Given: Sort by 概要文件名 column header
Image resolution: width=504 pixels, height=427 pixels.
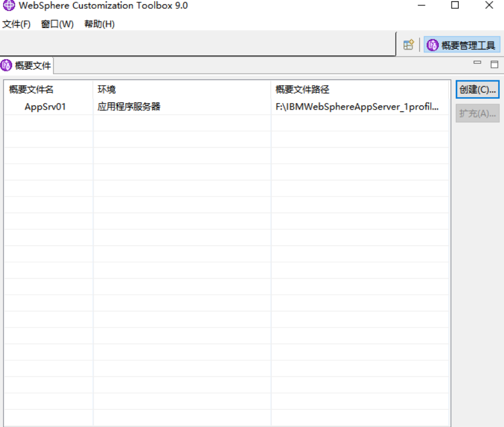Looking at the screenshot, I should (49, 89).
